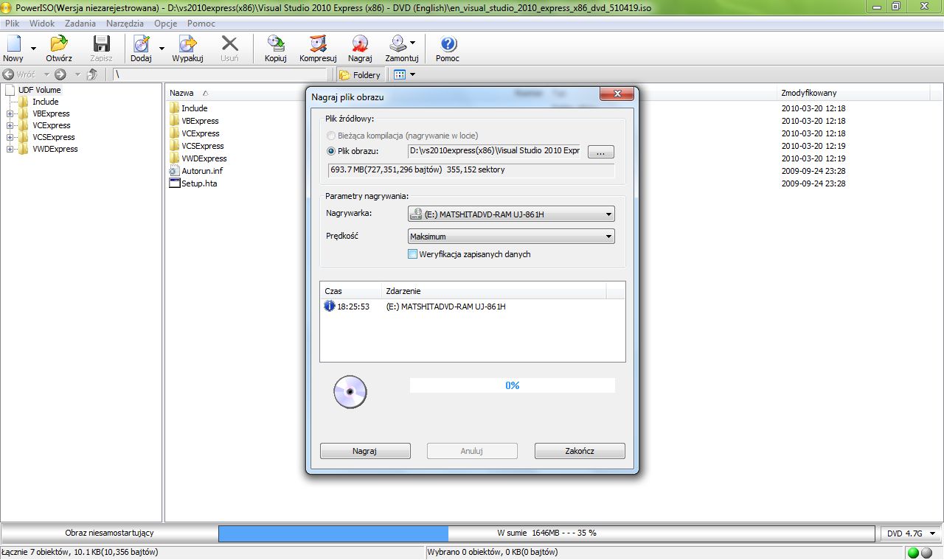
Task: Select VCSExpress folder in file list
Action: (x=197, y=146)
